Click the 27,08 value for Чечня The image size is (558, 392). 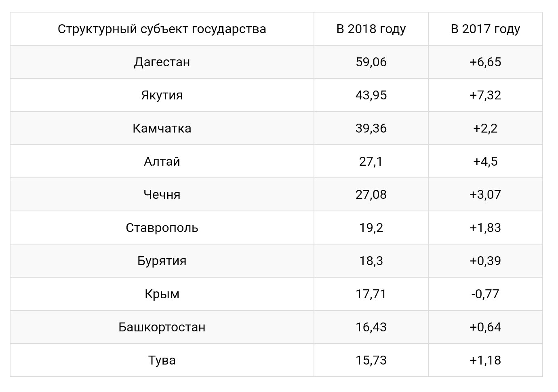coord(371,194)
